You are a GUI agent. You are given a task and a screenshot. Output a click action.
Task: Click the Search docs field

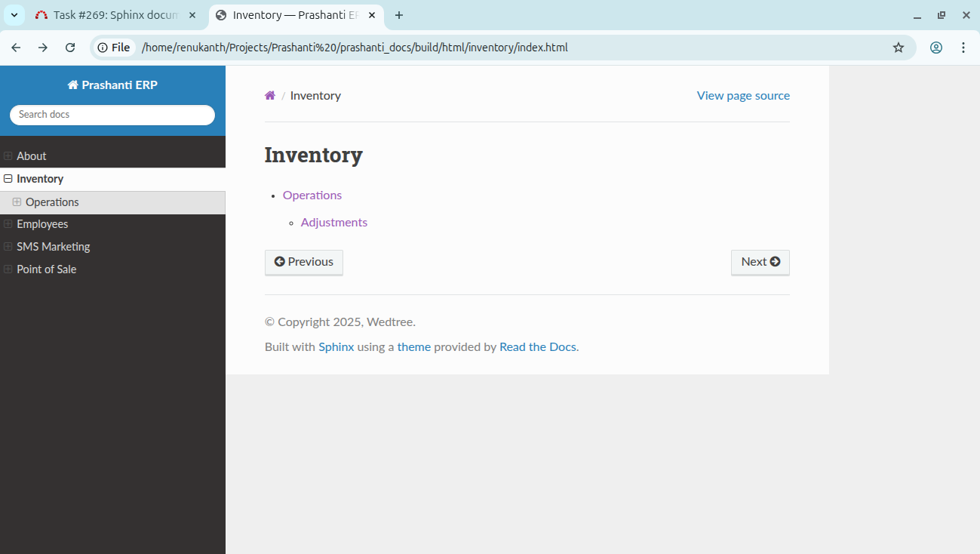112,115
